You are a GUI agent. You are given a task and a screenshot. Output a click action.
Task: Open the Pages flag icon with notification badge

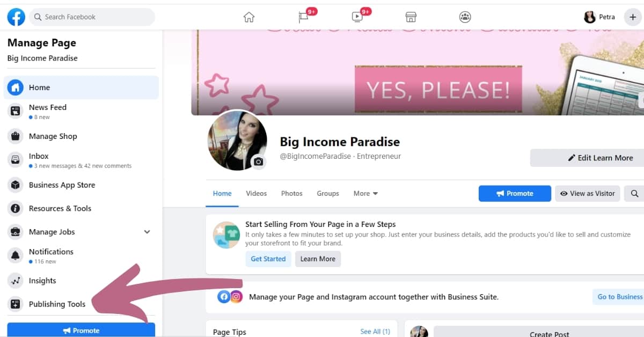[302, 17]
